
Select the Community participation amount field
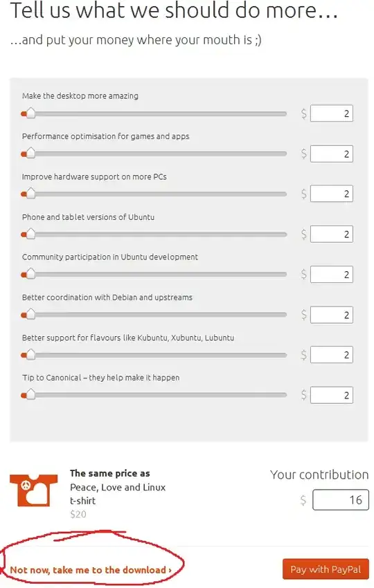[x=332, y=275]
